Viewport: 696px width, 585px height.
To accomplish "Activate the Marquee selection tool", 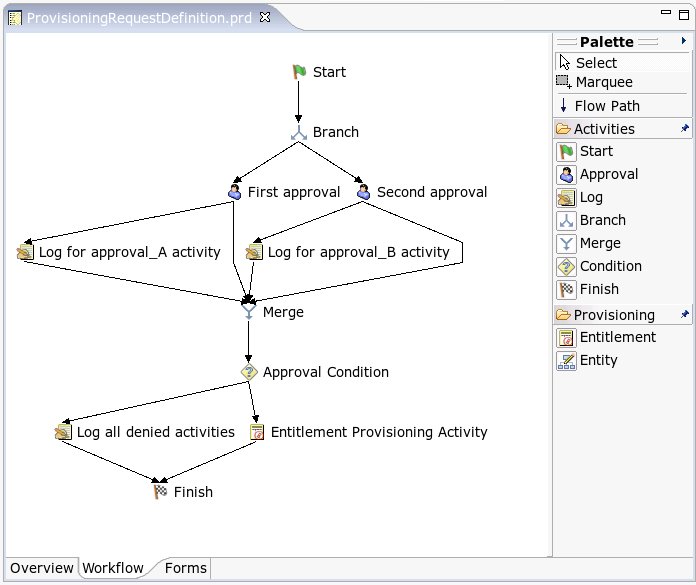I will click(603, 83).
